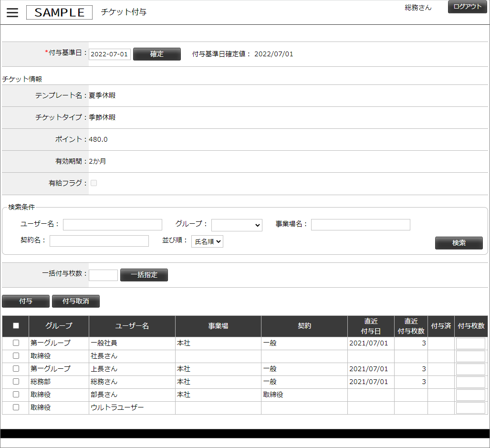Focus the 付与基準日 date field

tap(110, 54)
